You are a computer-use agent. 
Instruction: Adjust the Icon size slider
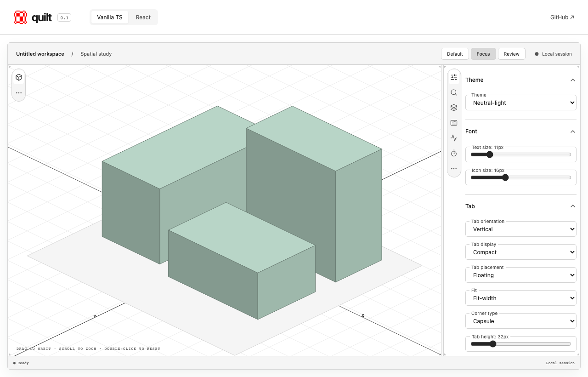click(521, 177)
